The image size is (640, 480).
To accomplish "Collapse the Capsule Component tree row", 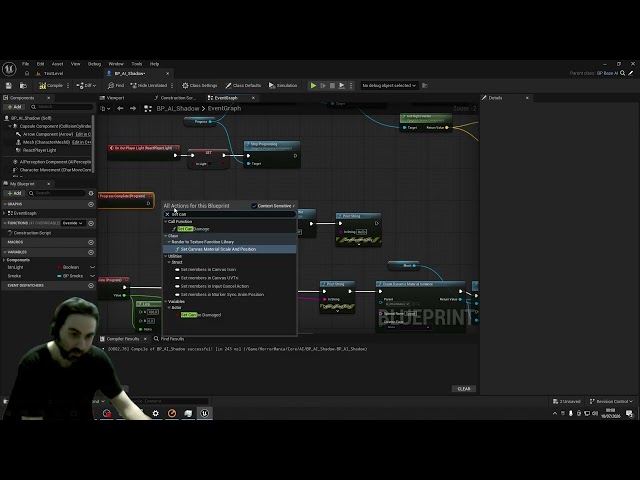I will 10,126.
